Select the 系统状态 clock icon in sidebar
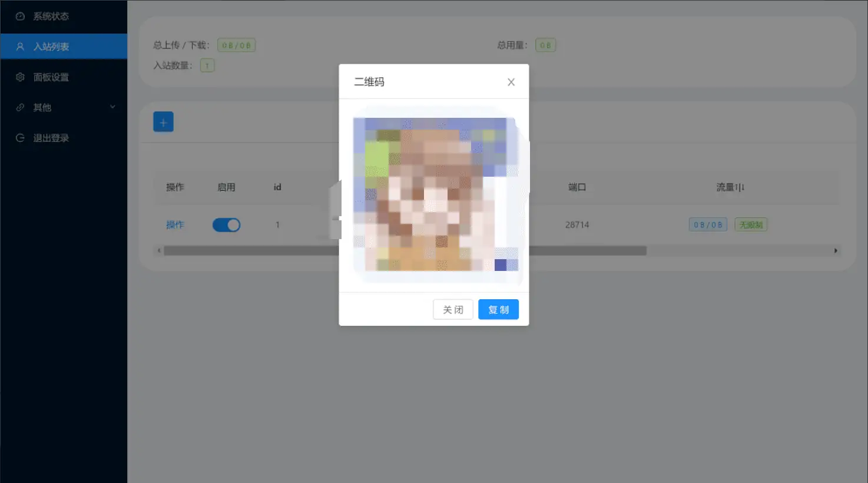Viewport: 868px width, 483px height. [19, 16]
